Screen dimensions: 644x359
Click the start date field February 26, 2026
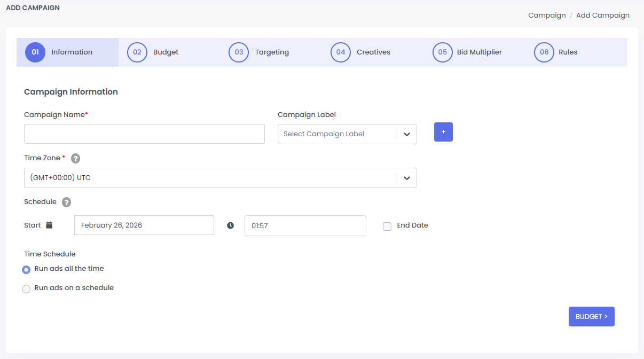(144, 225)
